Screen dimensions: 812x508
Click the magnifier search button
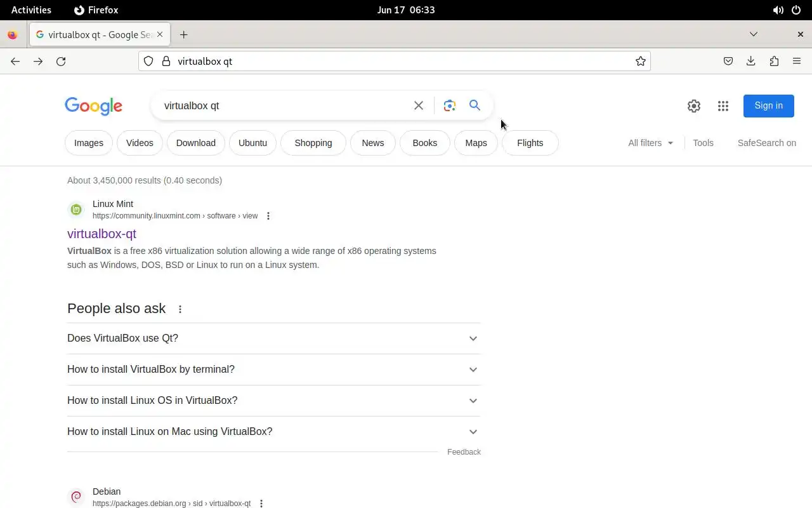point(475,105)
